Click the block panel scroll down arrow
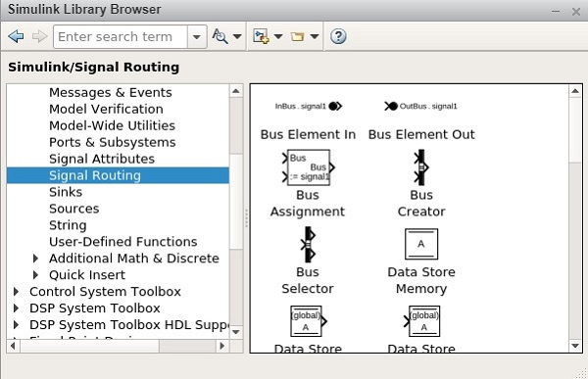 click(x=575, y=346)
